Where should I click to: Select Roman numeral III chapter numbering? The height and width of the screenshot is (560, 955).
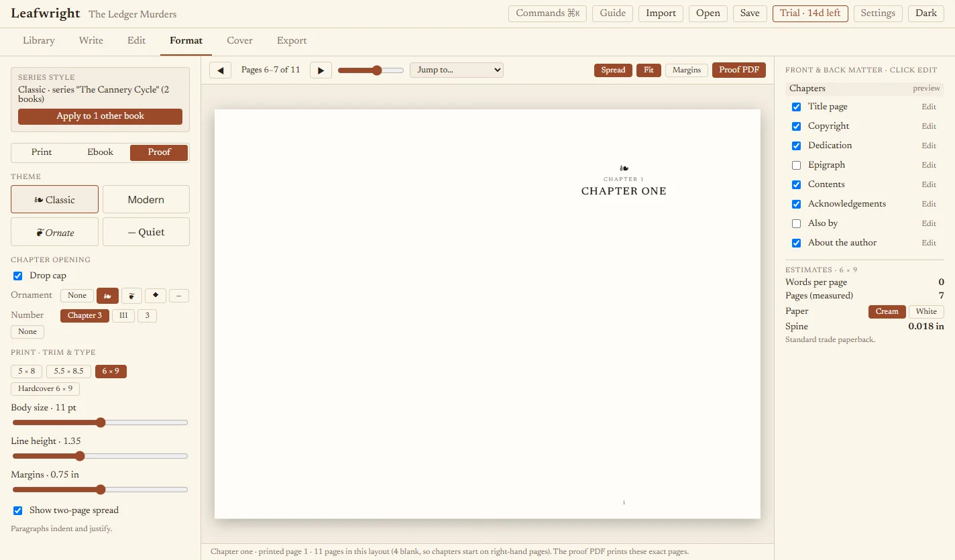123,316
